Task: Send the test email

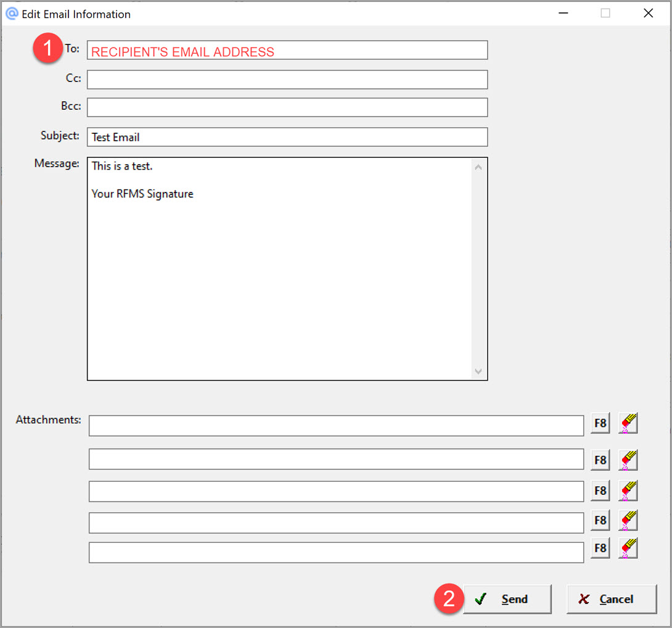Action: coord(507,599)
